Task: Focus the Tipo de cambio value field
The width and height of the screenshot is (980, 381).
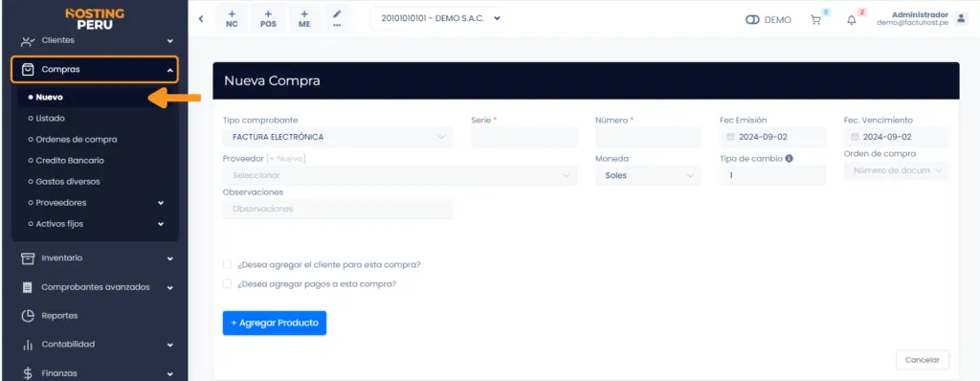Action: [772, 176]
